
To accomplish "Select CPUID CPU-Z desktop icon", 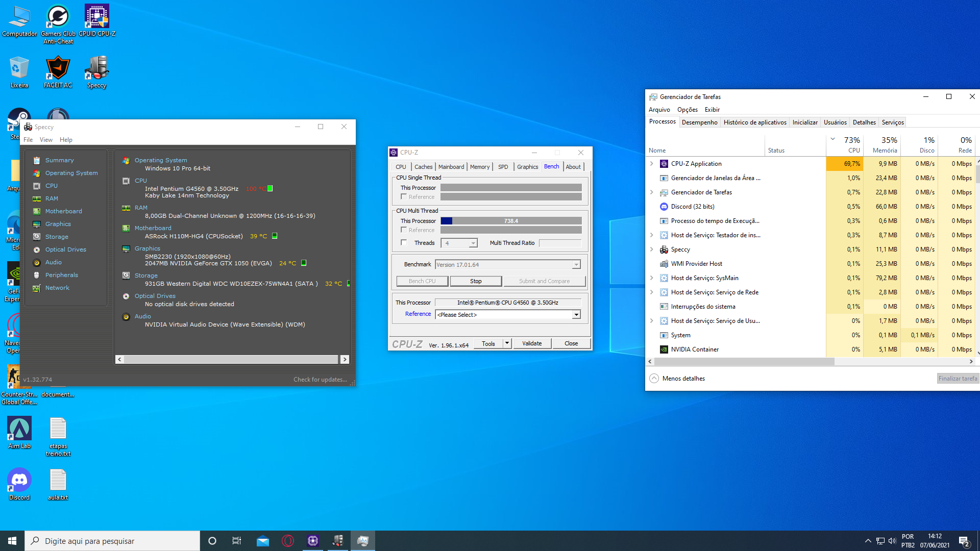I will tap(97, 21).
